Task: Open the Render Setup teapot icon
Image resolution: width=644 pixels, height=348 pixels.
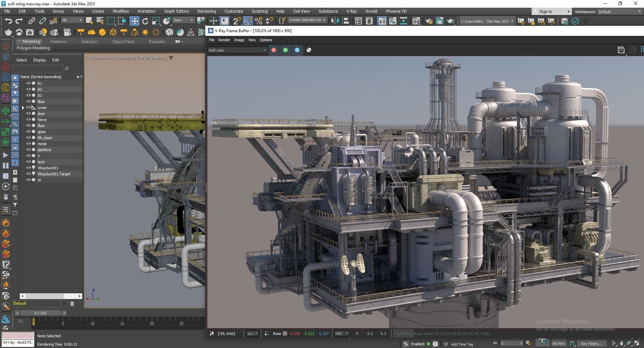Action: tap(429, 21)
